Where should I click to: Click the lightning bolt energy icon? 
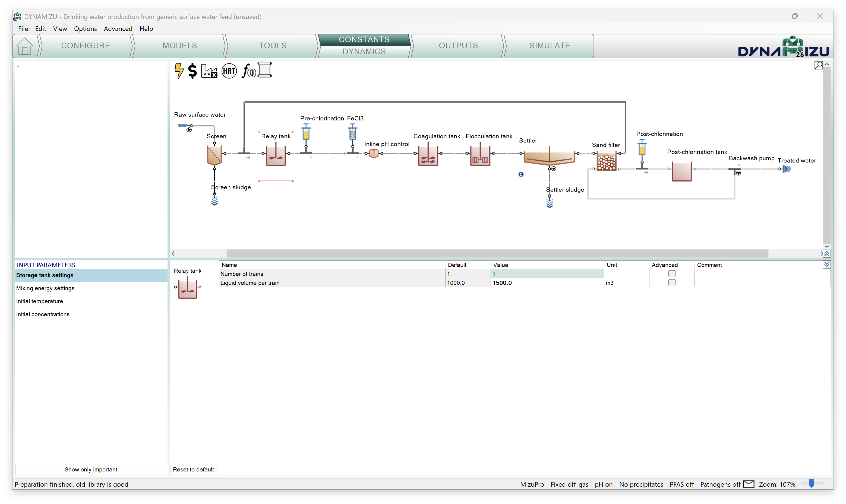tap(179, 71)
